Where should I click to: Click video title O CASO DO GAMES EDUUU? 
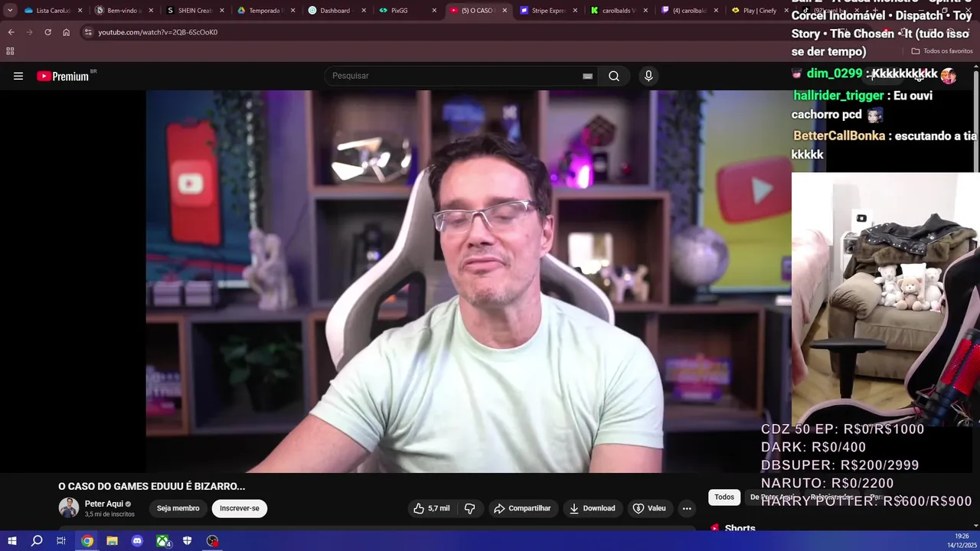pos(152,486)
